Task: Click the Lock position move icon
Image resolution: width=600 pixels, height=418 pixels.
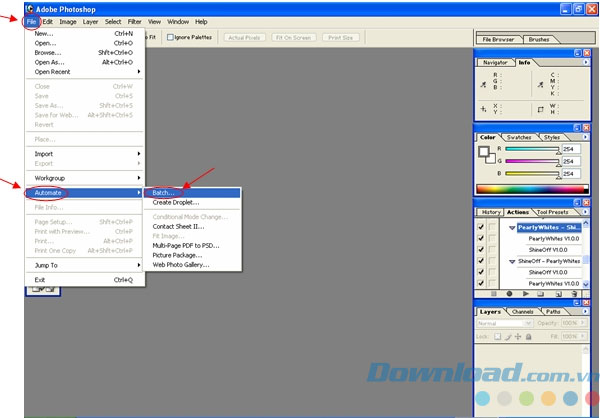Action: click(x=518, y=336)
